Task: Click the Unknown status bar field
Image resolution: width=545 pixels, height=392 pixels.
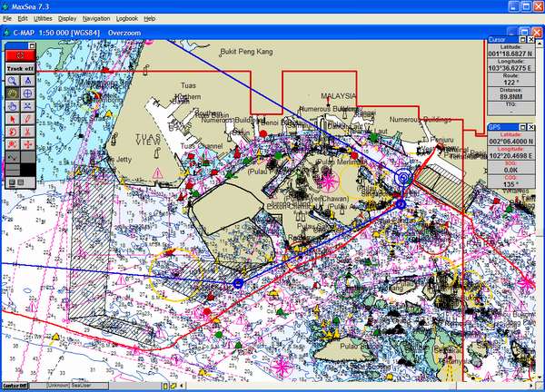Action: coord(58,386)
